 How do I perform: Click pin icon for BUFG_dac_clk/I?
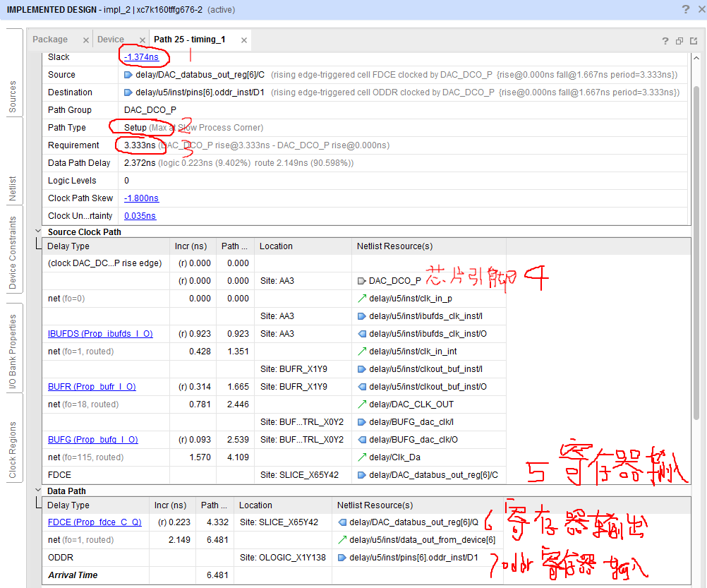(x=362, y=422)
